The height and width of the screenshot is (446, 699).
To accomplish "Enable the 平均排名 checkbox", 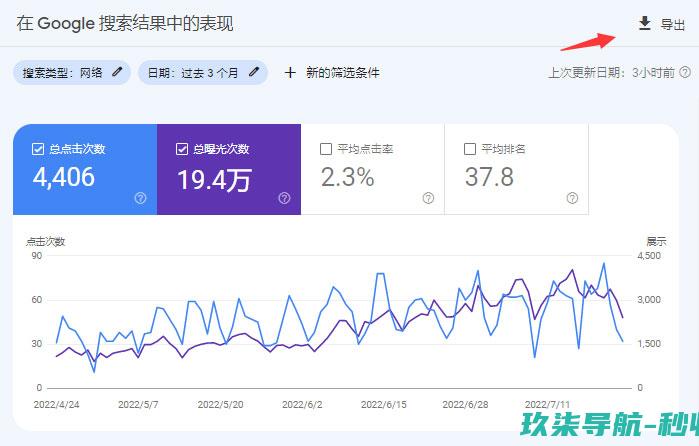I will point(470,149).
